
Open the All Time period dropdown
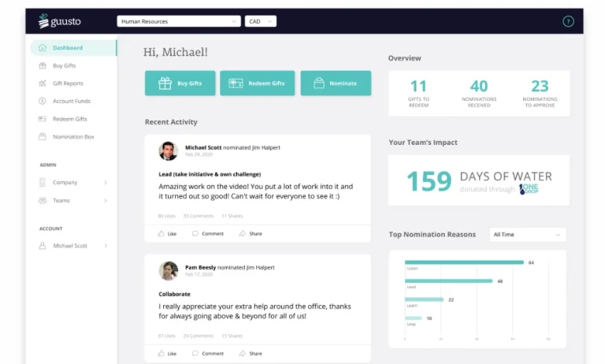(528, 235)
